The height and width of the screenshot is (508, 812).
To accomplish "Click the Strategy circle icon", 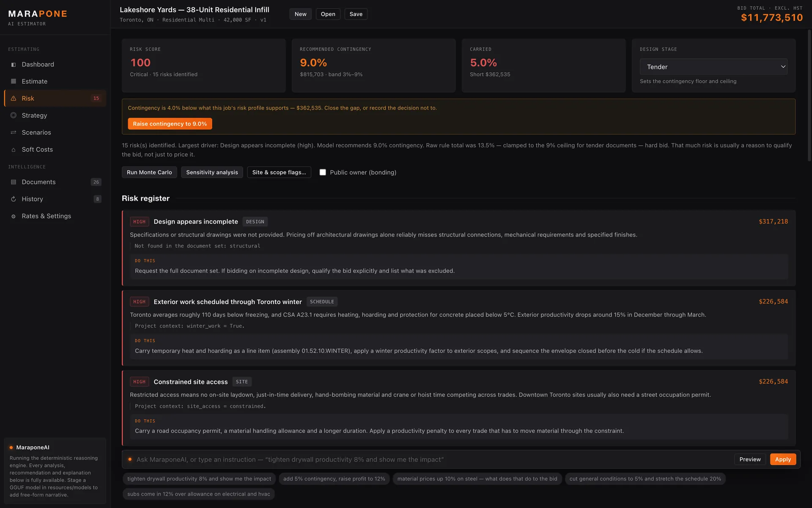I will [x=14, y=115].
